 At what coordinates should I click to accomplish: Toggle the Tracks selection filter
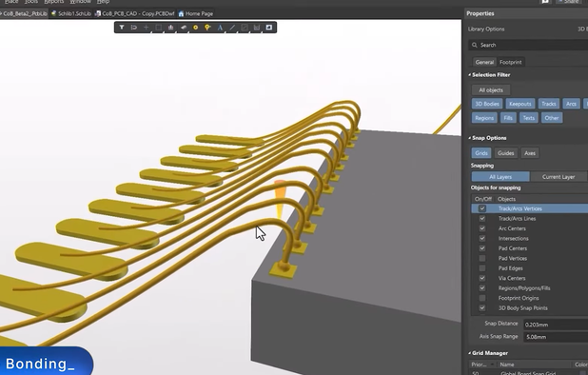pos(549,104)
